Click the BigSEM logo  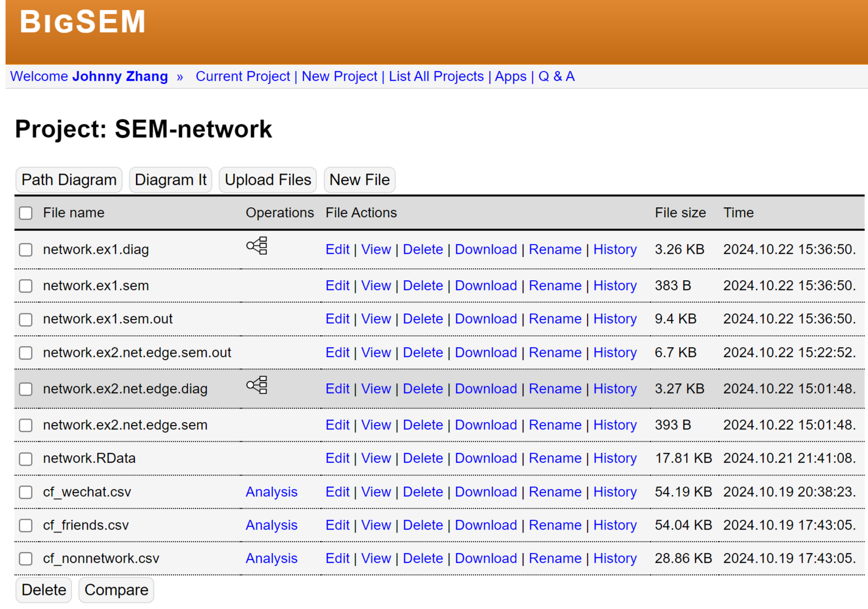click(82, 22)
